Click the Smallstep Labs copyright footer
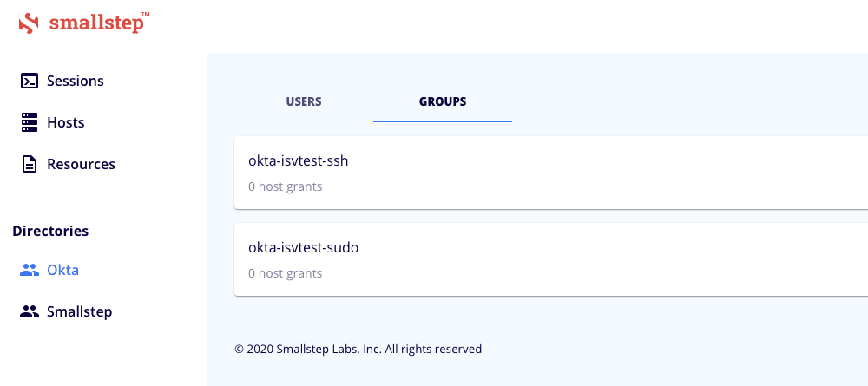 click(x=358, y=349)
